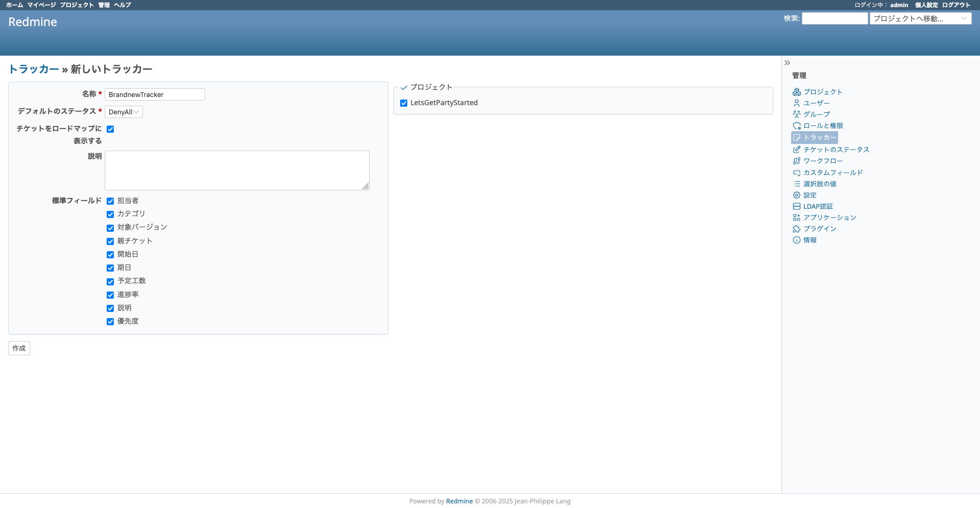The width and height of the screenshot is (980, 508).
Task: Open the デフォルトのステータス DenyAll dropdown
Action: [124, 112]
